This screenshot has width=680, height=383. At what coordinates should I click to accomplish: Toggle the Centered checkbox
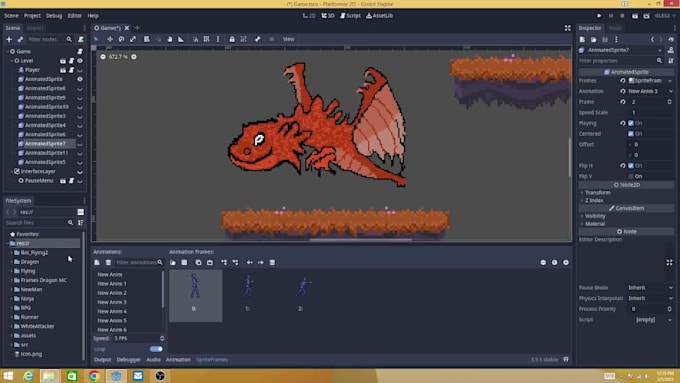(631, 134)
